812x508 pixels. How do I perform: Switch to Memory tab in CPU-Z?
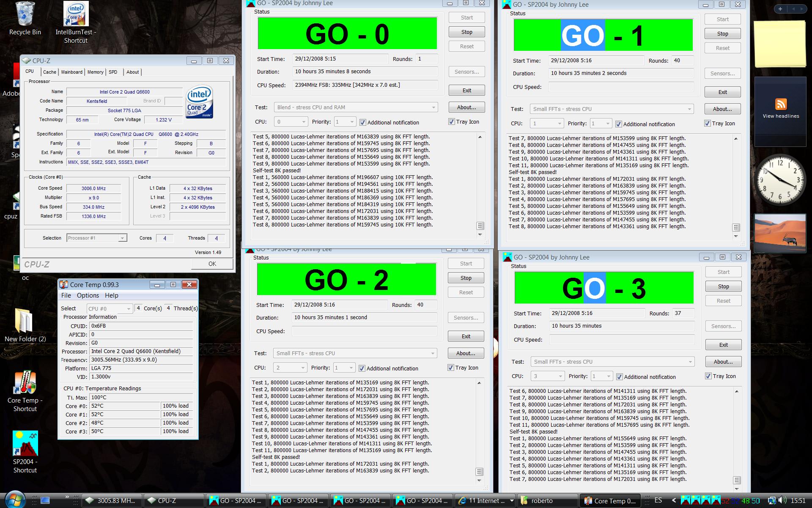pos(95,72)
